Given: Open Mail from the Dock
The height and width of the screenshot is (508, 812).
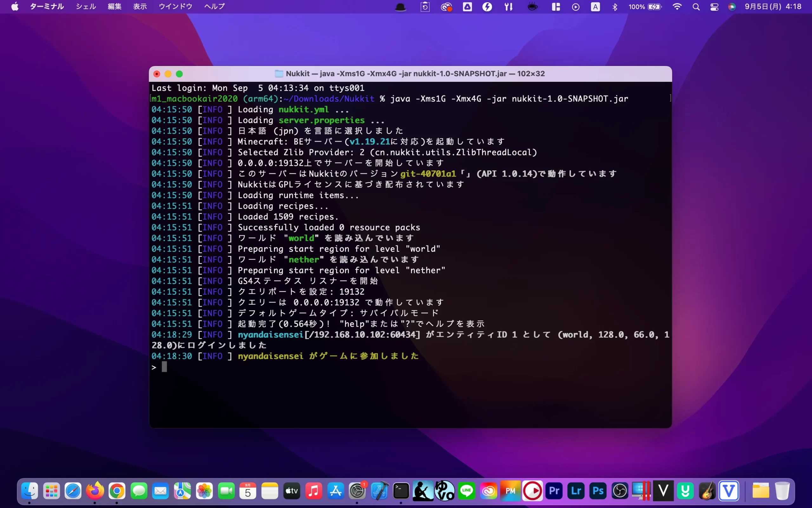Looking at the screenshot, I should point(160,491).
